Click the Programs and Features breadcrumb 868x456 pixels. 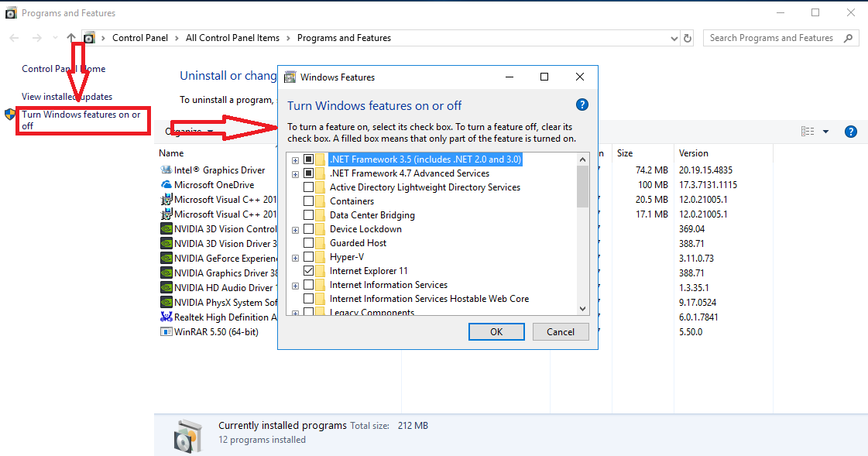click(x=344, y=38)
